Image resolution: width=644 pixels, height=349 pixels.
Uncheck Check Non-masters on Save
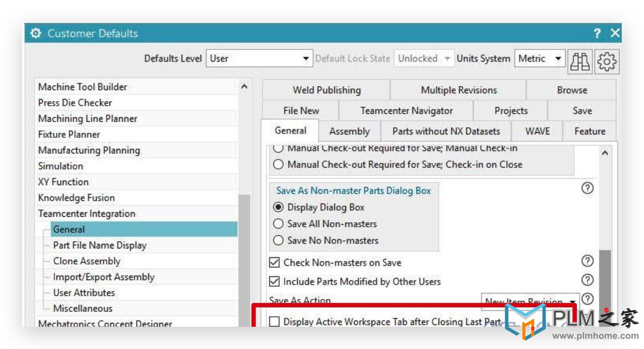pyautogui.click(x=274, y=262)
